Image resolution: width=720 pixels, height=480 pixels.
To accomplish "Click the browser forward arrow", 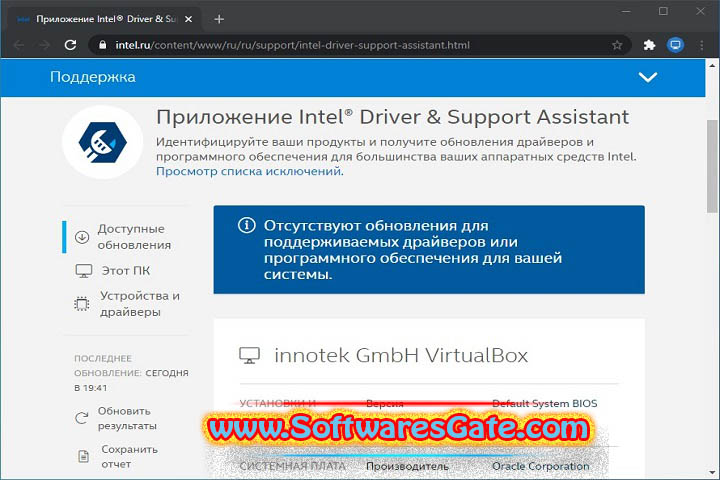I will [45, 45].
